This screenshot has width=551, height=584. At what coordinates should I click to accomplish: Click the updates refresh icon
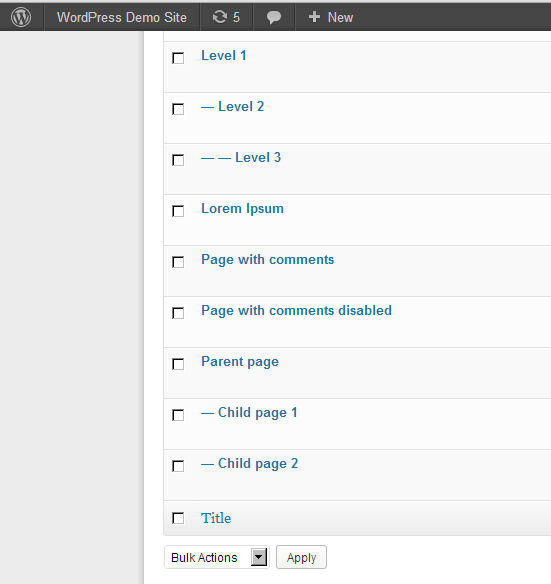point(220,17)
